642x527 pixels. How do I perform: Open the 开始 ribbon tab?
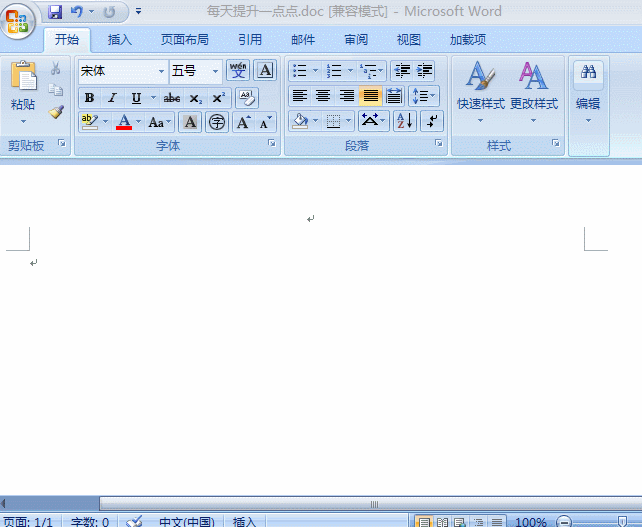click(x=67, y=39)
